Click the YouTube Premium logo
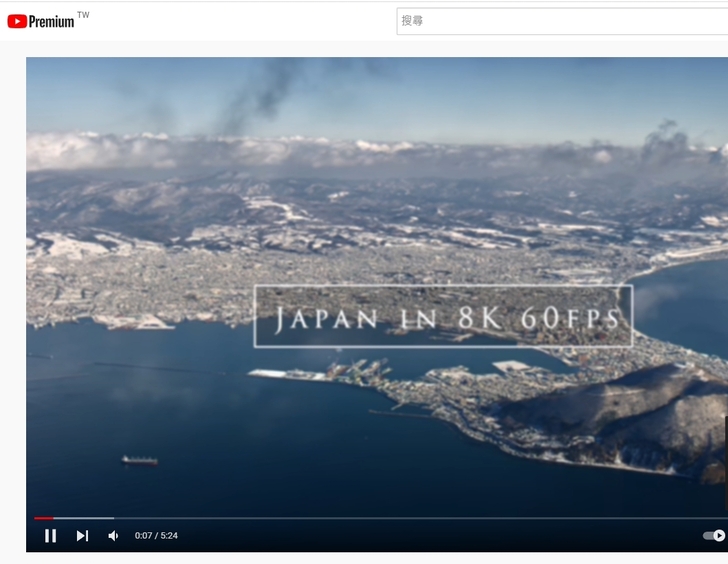The image size is (728, 564). [41, 21]
